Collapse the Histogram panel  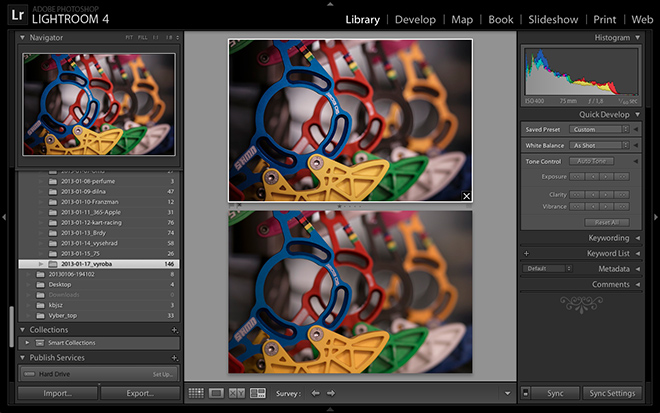638,37
